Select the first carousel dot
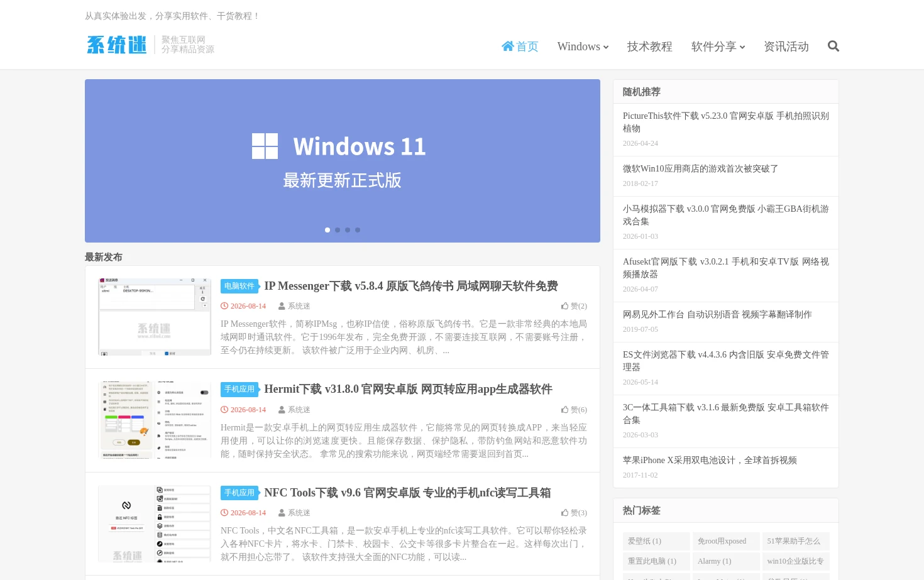 [327, 230]
